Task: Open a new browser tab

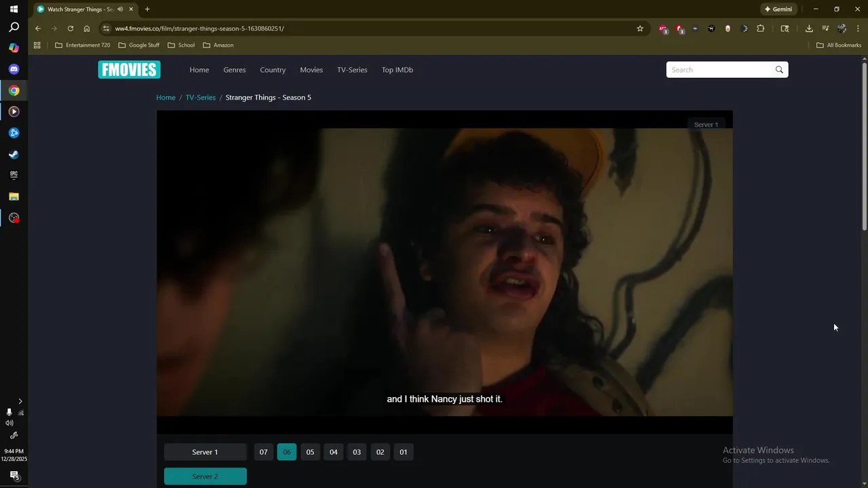Action: [147, 9]
